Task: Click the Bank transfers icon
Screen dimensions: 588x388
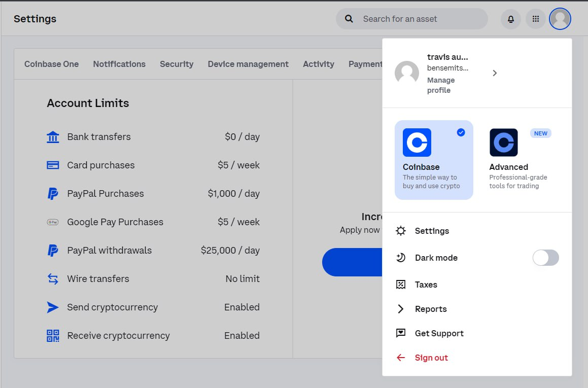Action: pos(53,137)
